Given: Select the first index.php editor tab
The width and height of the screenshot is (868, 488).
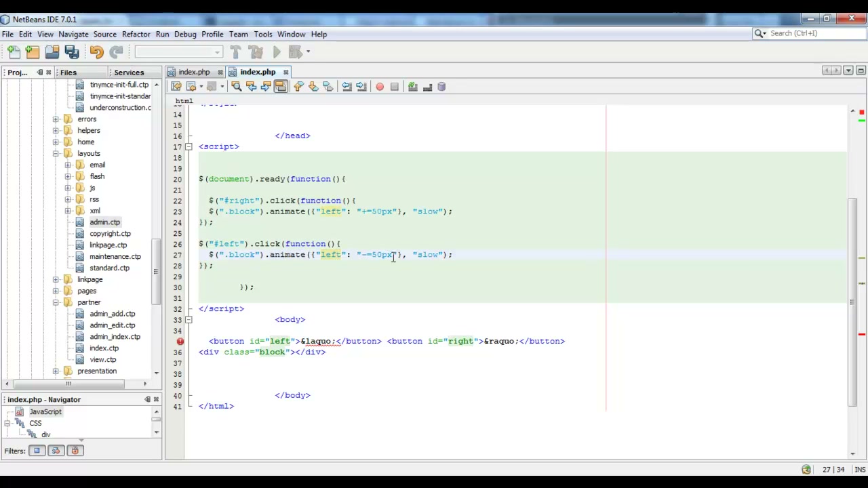Looking at the screenshot, I should 194,72.
